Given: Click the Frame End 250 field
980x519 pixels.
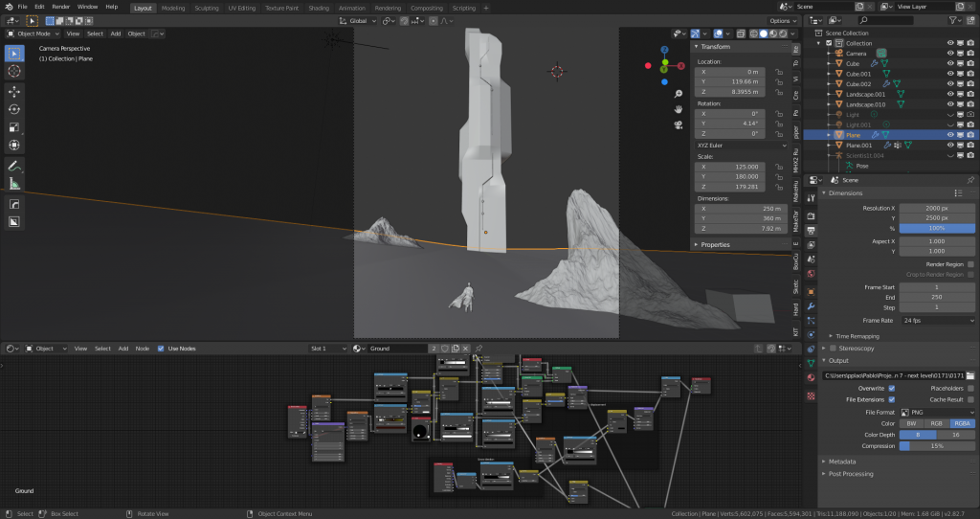Looking at the screenshot, I should pos(938,297).
